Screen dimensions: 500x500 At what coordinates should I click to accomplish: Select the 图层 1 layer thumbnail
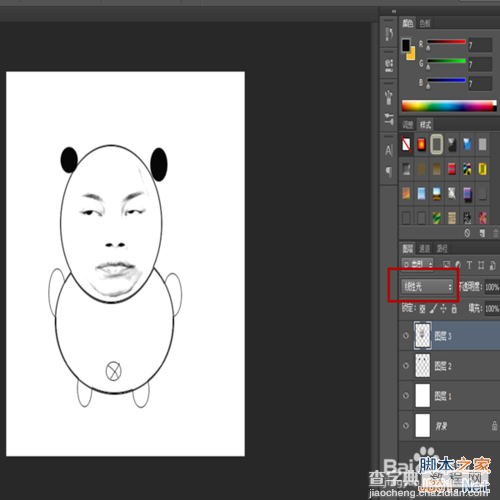(x=423, y=396)
